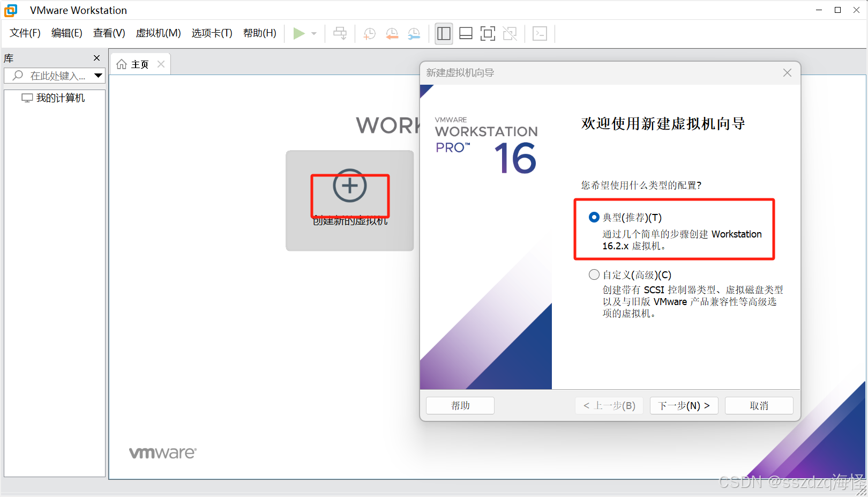Close the Home tab
This screenshot has height=497, width=868.
161,64
